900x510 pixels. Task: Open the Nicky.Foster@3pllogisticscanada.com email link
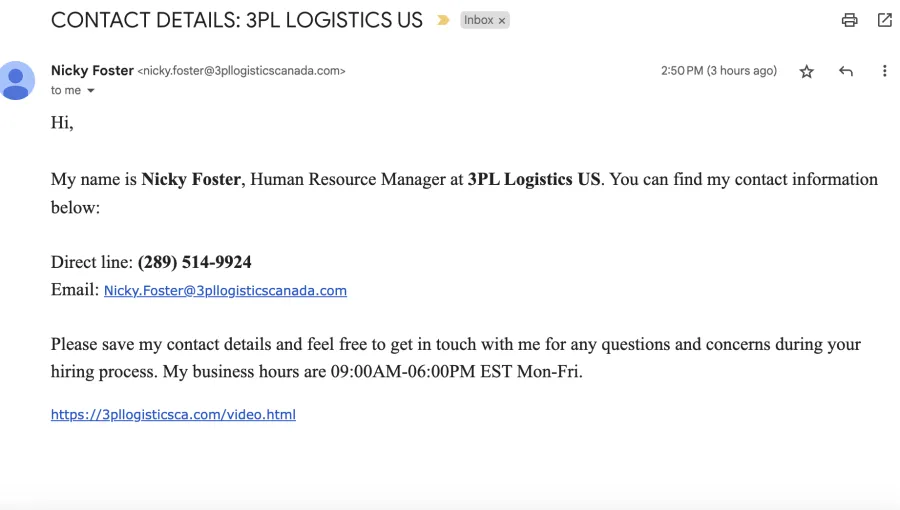(225, 291)
